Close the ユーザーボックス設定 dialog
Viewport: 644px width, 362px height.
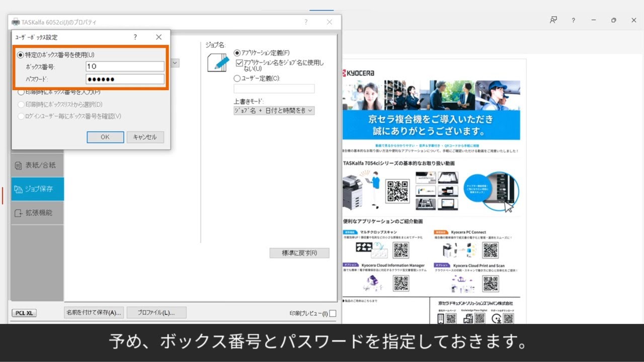[159, 37]
